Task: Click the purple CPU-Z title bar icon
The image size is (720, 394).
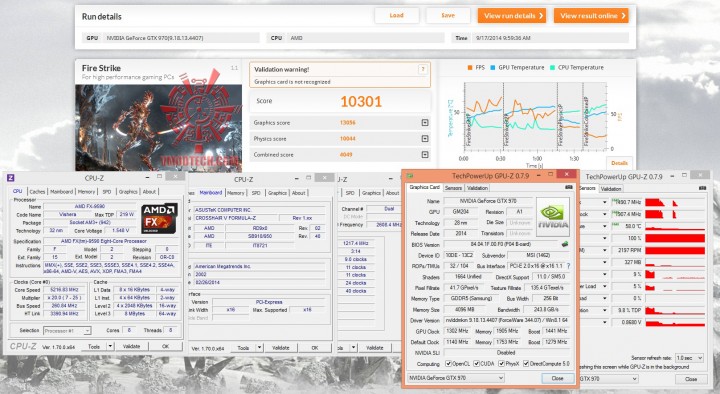Action: click(11, 178)
